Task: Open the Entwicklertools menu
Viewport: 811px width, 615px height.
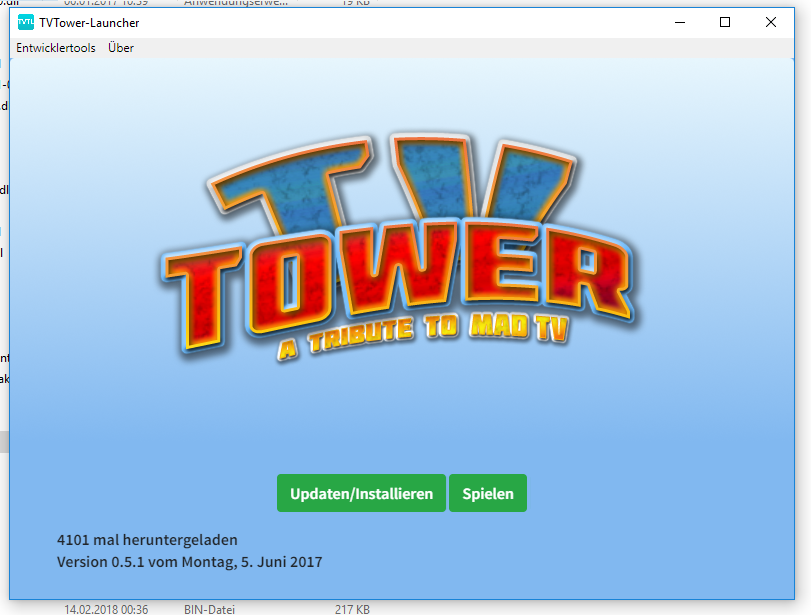Action: pos(56,48)
